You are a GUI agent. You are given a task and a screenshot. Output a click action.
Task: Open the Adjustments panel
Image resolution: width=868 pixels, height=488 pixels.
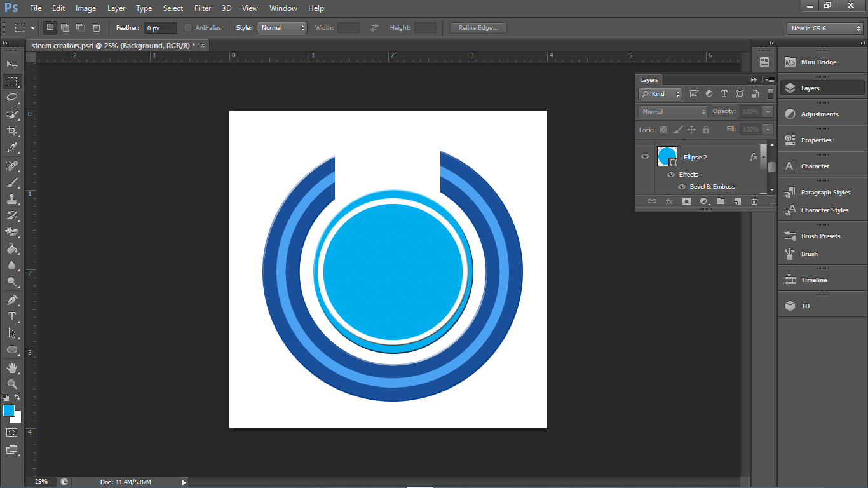822,114
